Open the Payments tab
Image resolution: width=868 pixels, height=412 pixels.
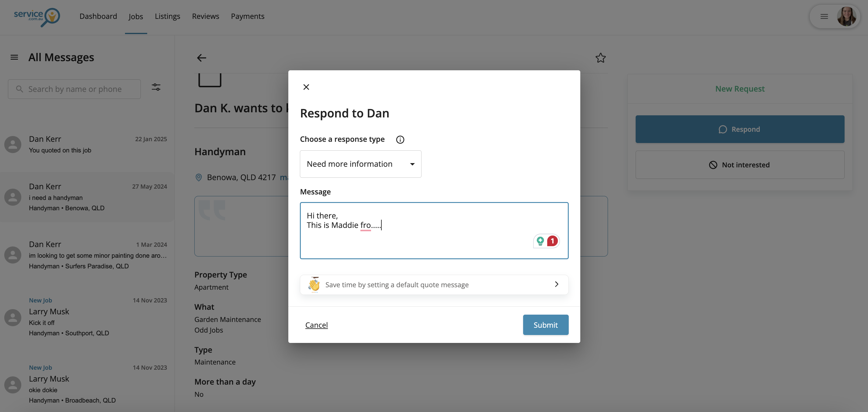[x=247, y=16]
